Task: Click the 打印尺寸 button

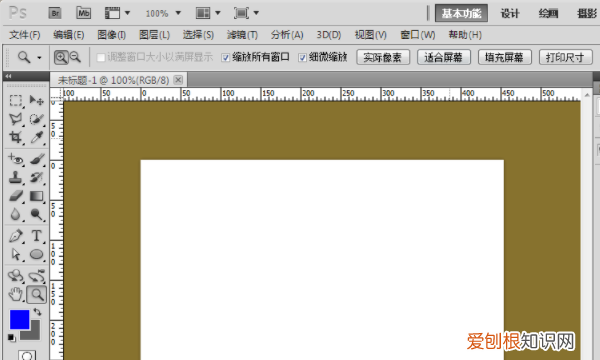Action: point(566,57)
